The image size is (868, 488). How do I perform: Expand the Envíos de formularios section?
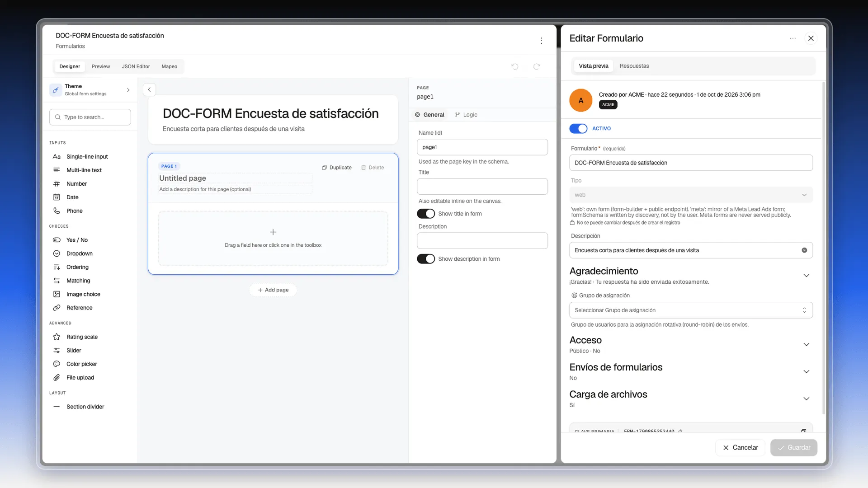click(x=806, y=372)
